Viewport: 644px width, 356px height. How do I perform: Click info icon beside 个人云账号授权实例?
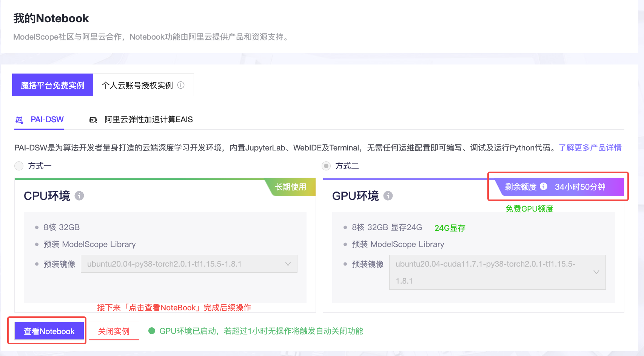(x=181, y=85)
